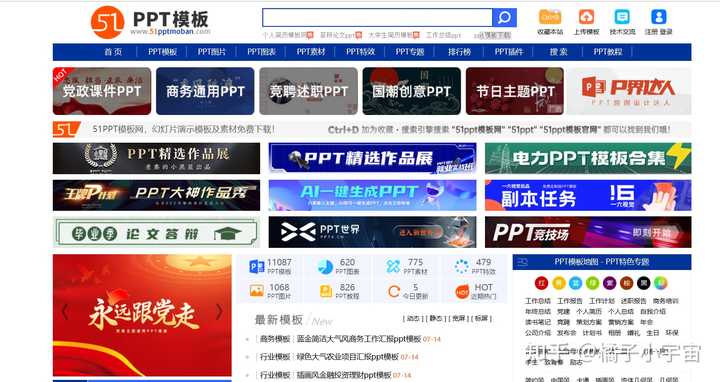The height and width of the screenshot is (382, 720).
Task: Open PPT教程 navigation item
Action: click(608, 52)
